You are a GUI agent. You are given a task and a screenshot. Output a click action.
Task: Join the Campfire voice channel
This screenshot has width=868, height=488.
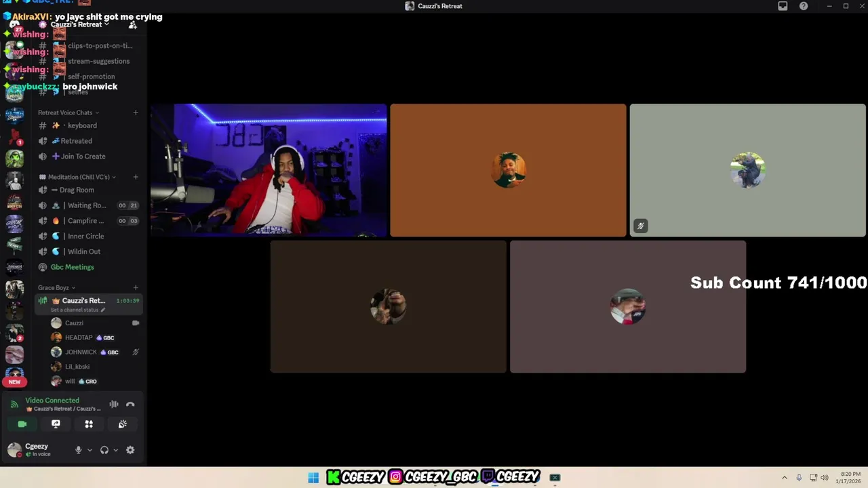pos(88,221)
